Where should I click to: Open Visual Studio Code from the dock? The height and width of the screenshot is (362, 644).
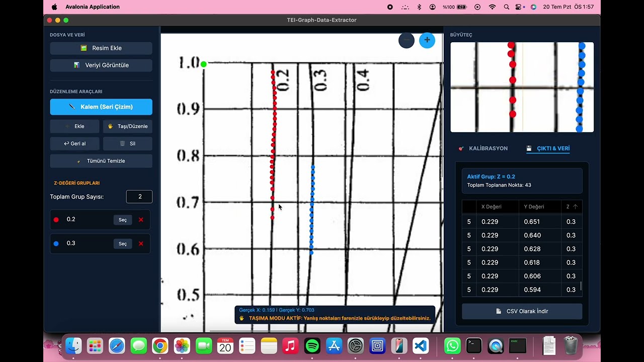click(x=421, y=346)
